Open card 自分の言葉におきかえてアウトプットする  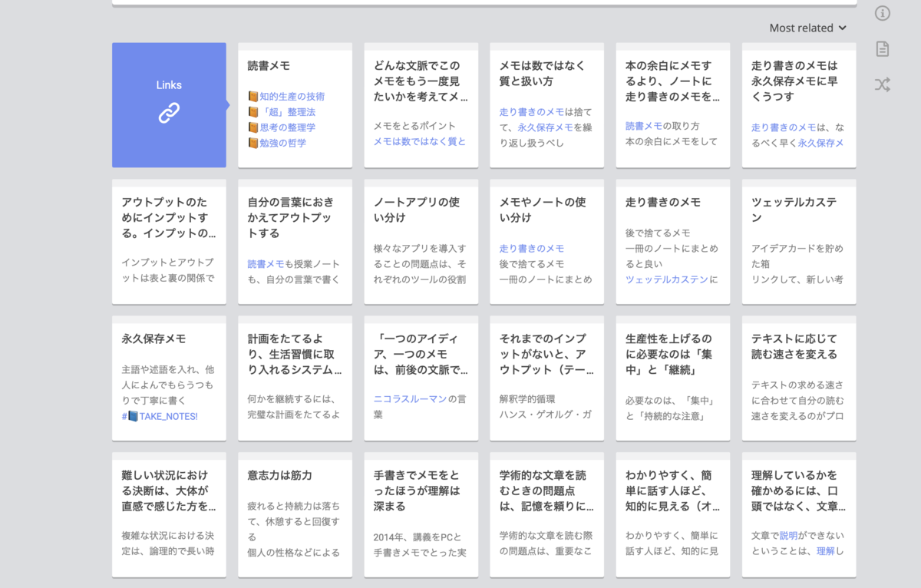295,242
